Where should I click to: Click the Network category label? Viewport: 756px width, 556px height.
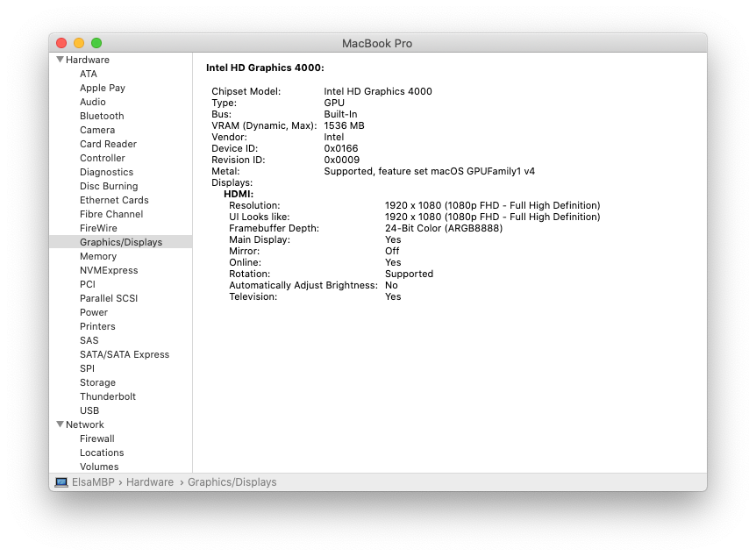pos(85,424)
